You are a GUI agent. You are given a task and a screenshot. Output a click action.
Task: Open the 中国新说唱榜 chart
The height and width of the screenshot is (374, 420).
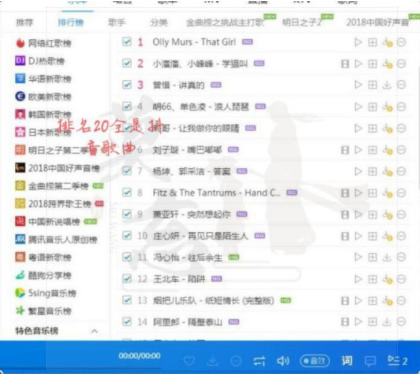click(48, 222)
